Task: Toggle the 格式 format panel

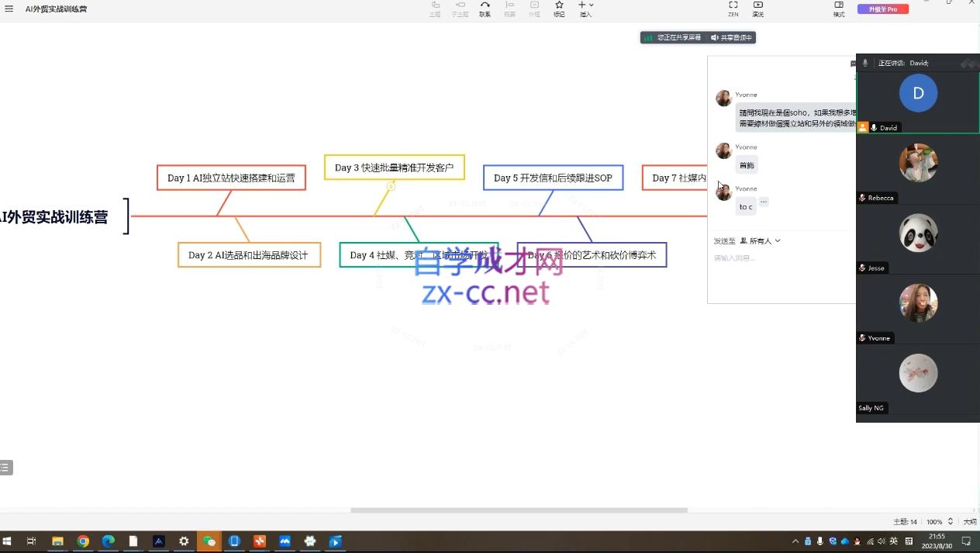Action: [839, 9]
